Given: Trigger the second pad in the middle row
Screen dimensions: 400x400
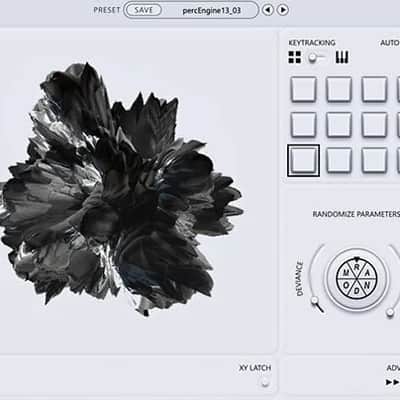Looking at the screenshot, I should click(339, 125).
